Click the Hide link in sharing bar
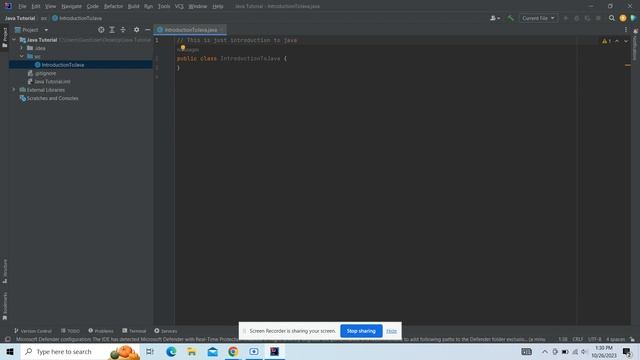 391,331
